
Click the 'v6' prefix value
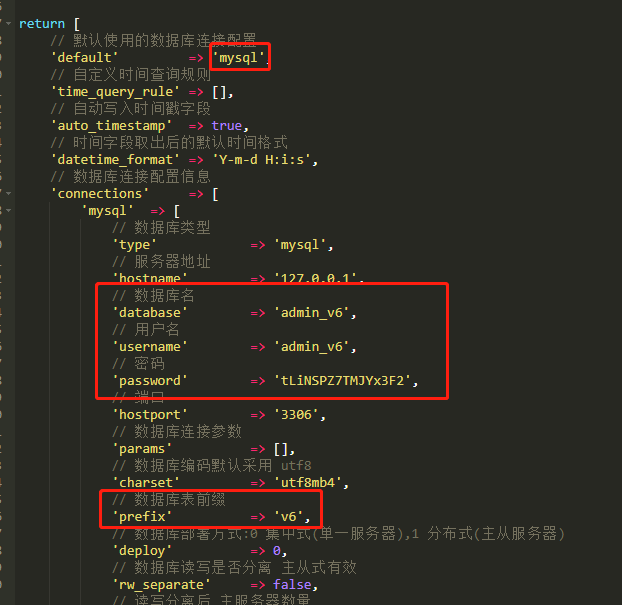click(289, 517)
